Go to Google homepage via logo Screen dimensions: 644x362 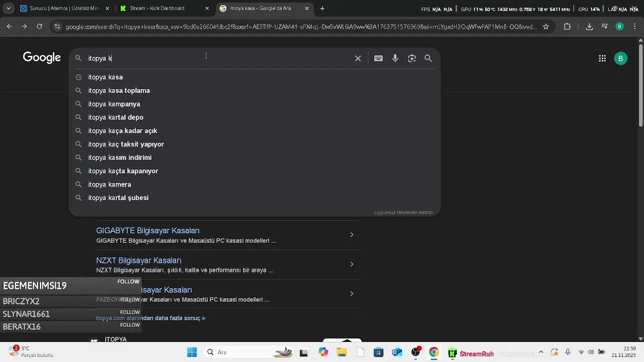pyautogui.click(x=42, y=58)
